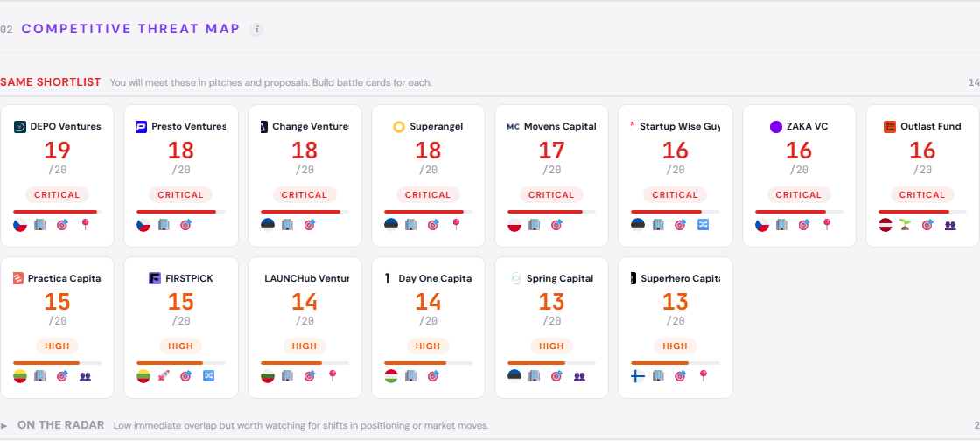980x441 pixels.
Task: Click the Superangel logo icon
Action: [x=398, y=127]
